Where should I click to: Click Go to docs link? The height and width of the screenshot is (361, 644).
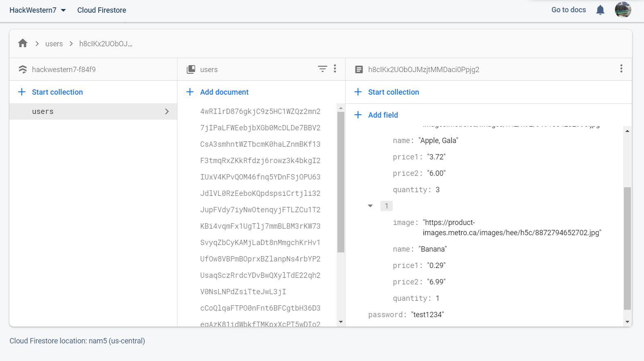pos(568,10)
